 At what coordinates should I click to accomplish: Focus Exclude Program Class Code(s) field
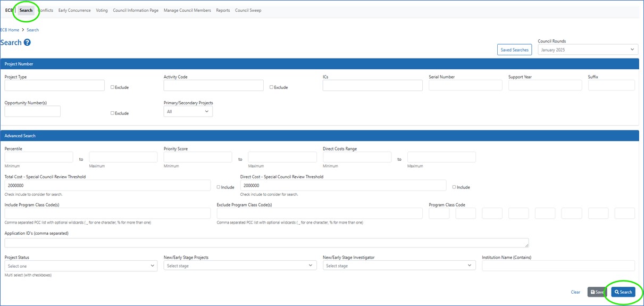point(320,213)
